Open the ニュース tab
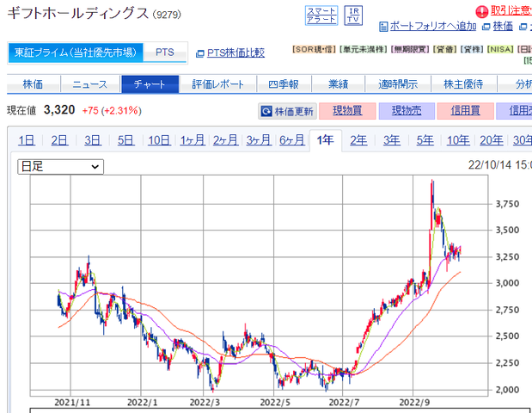Image resolution: width=532 pixels, height=413 pixels. (90, 84)
